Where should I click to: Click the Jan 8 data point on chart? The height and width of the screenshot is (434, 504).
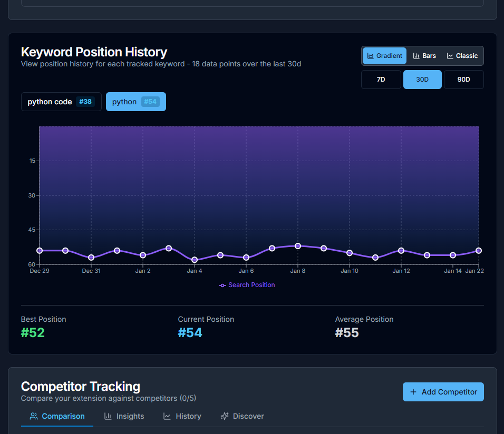tap(298, 246)
